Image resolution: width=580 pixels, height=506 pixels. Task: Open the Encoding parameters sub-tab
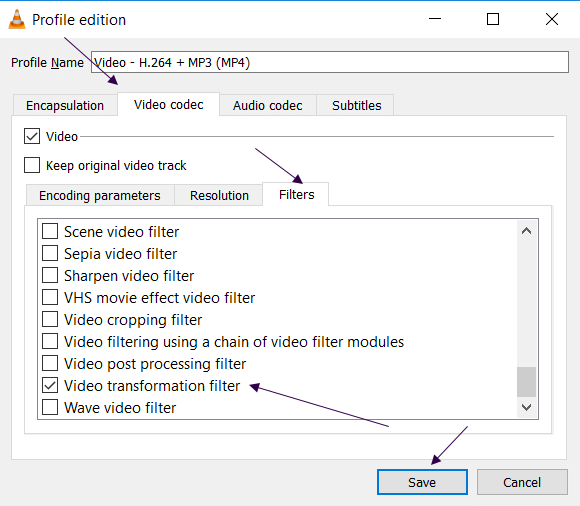tap(100, 195)
